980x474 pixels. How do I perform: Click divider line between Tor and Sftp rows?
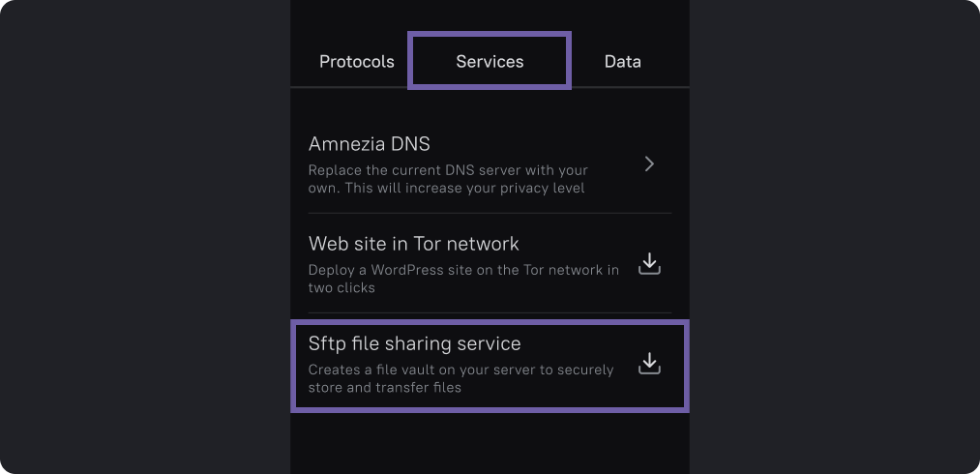490,312
